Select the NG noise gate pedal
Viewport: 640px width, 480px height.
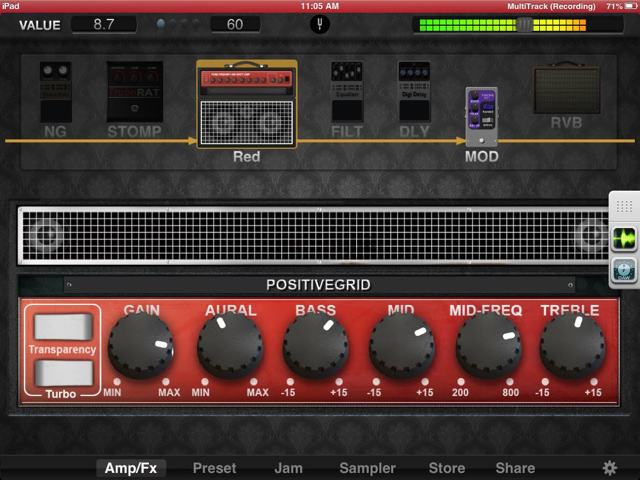[x=56, y=92]
